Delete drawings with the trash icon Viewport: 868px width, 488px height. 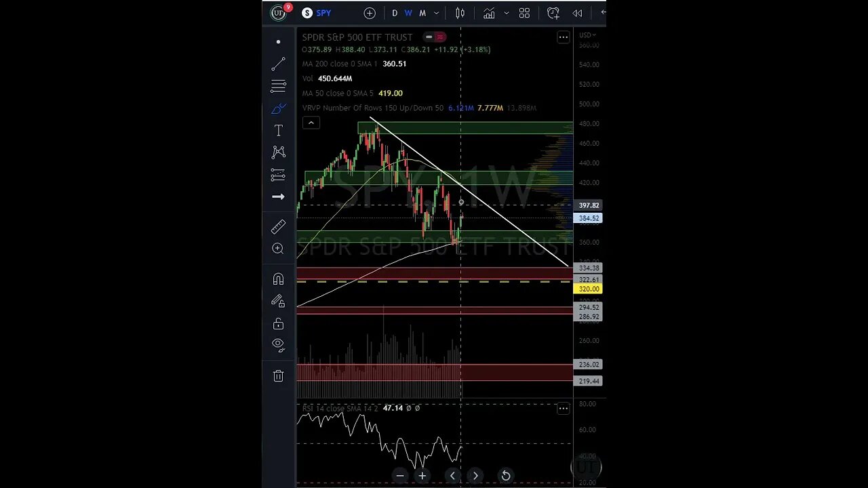(278, 375)
